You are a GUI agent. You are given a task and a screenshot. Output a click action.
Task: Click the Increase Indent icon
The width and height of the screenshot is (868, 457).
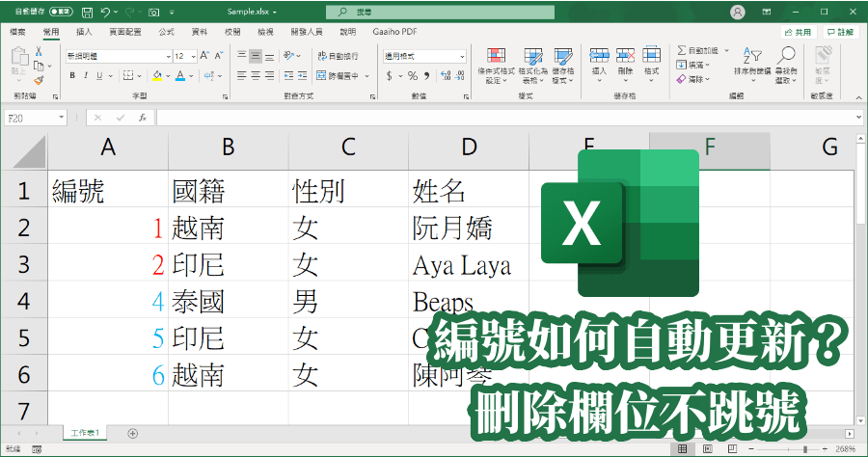[302, 75]
